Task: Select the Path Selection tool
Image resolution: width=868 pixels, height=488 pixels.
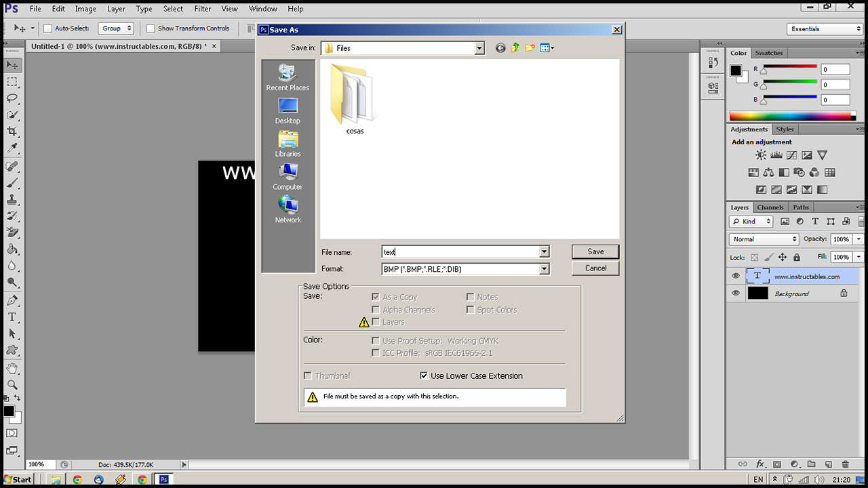Action: pos(12,333)
